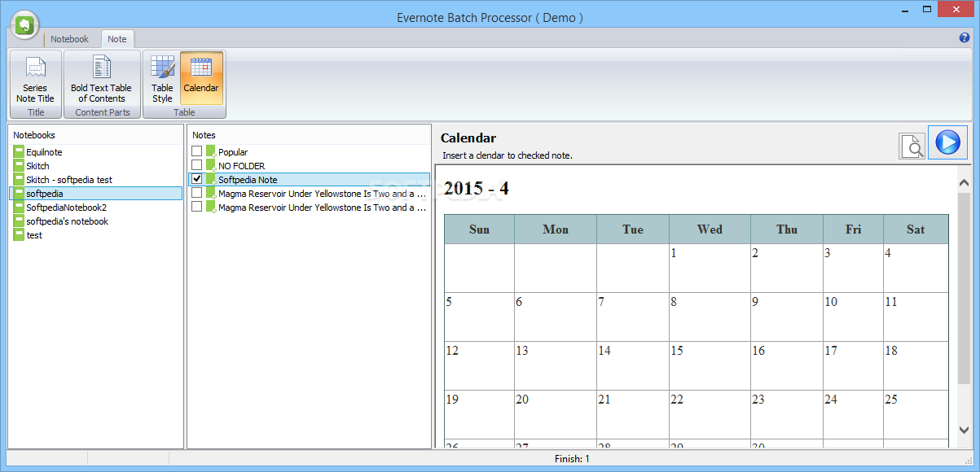This screenshot has height=472, width=980.
Task: Check the second Magma Reservoir note checkbox
Action: tap(196, 207)
